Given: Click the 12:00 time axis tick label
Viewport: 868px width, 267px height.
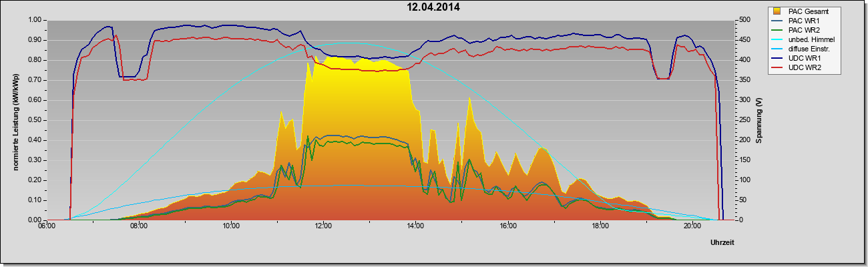Looking at the screenshot, I should (x=323, y=226).
